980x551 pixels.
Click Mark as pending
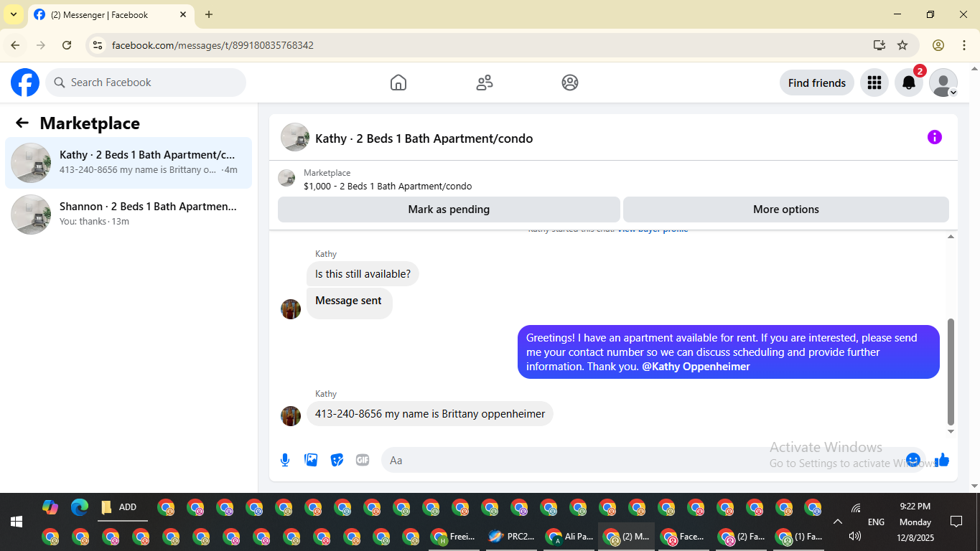tap(449, 209)
